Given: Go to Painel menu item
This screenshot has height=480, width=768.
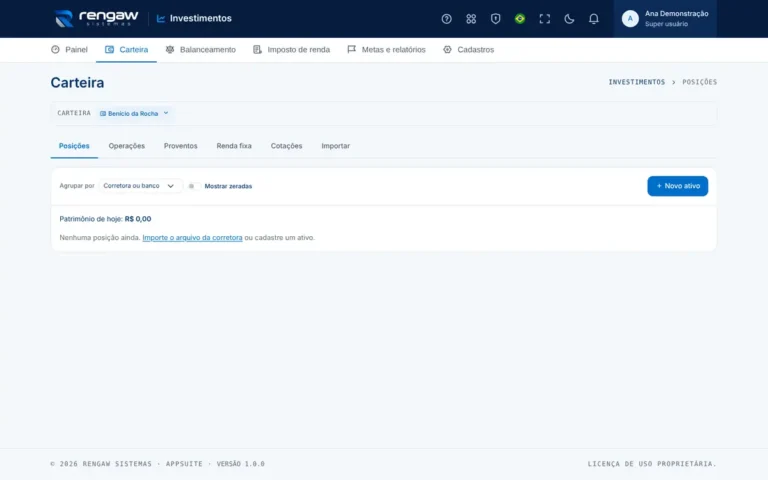Looking at the screenshot, I should point(69,49).
